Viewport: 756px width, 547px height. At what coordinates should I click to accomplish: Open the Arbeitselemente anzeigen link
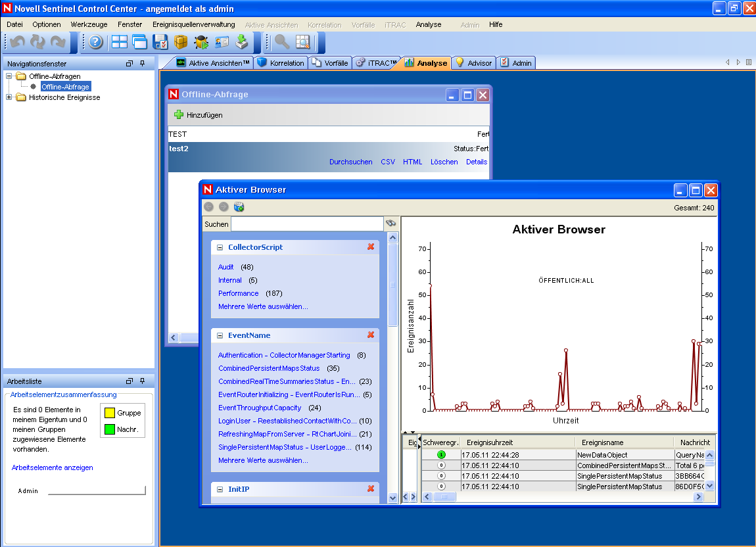tap(53, 467)
